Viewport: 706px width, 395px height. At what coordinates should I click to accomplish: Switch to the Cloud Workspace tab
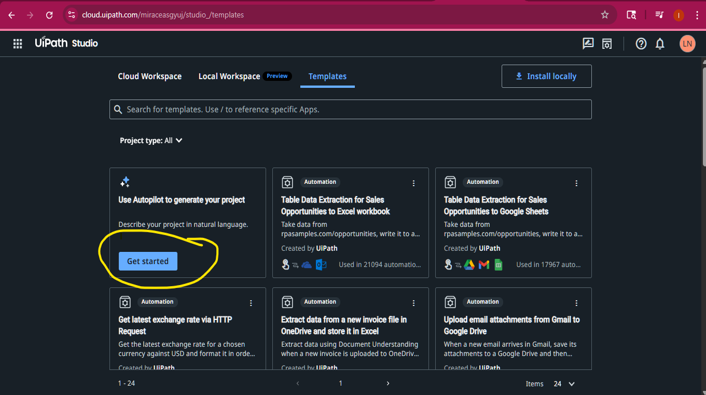149,76
